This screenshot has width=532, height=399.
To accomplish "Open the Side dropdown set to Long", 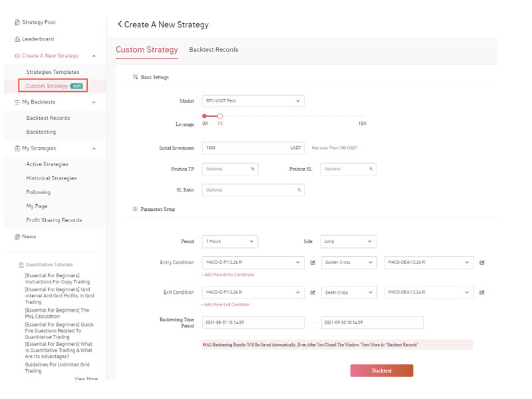I will pyautogui.click(x=348, y=241).
